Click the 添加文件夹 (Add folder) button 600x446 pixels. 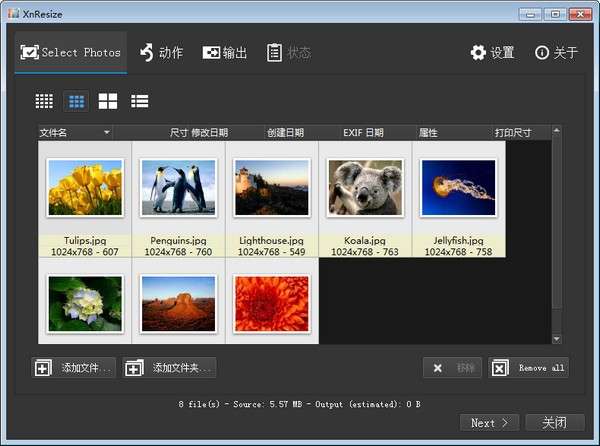[170, 368]
